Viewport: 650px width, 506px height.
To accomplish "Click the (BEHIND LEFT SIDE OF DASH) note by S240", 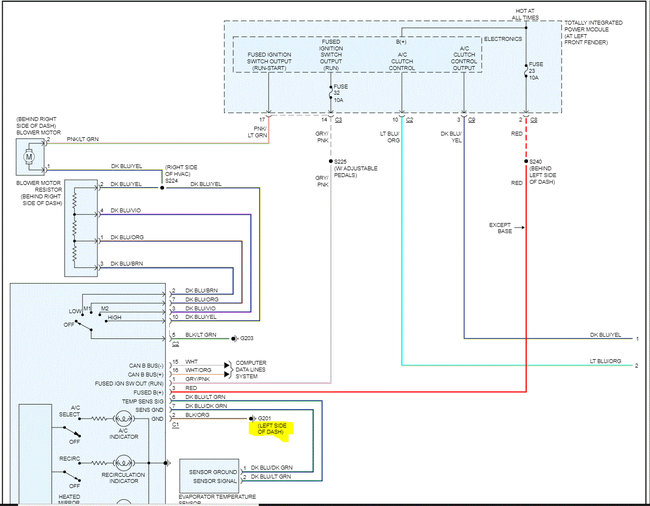I will coord(542,175).
